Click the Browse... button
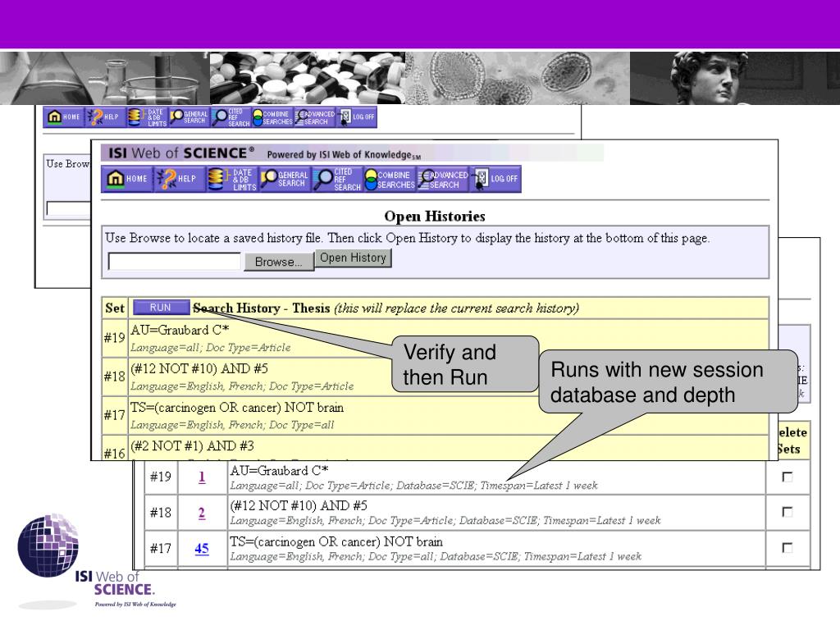The image size is (840, 630). (279, 262)
